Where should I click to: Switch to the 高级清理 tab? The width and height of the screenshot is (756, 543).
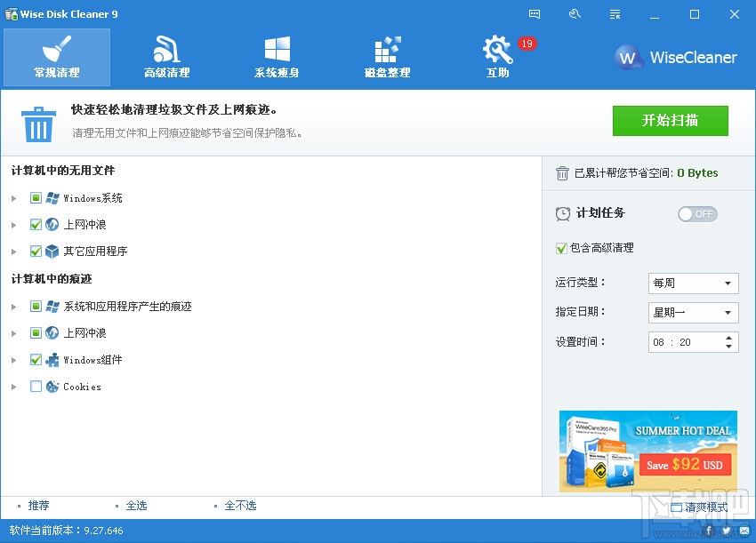click(167, 58)
